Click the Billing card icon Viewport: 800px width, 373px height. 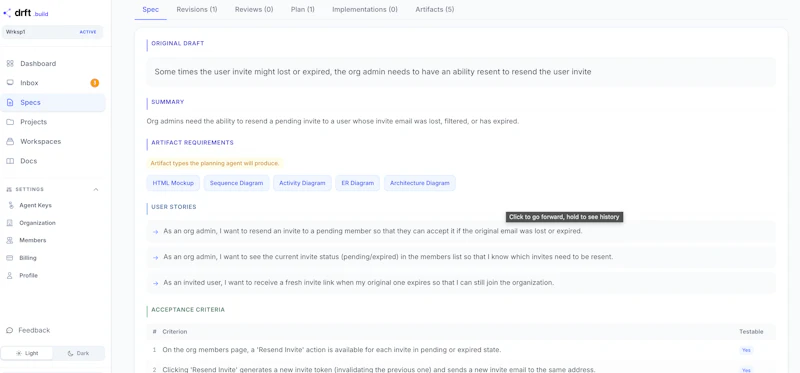10,258
